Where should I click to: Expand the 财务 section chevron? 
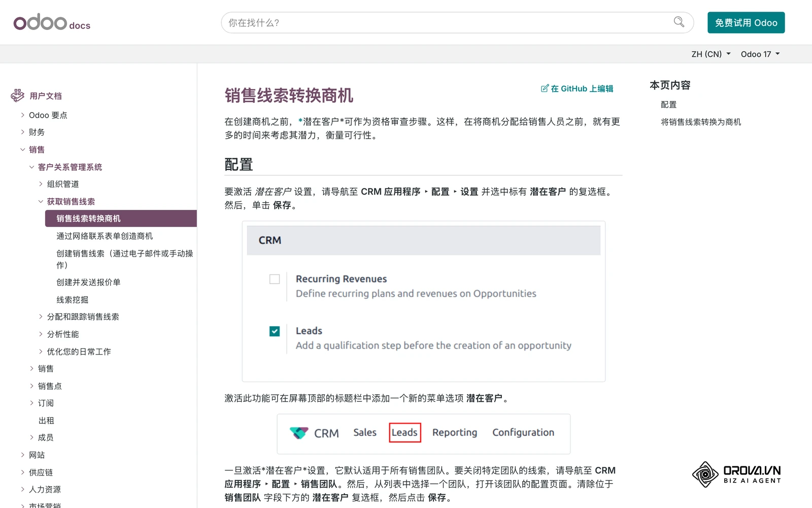22,132
